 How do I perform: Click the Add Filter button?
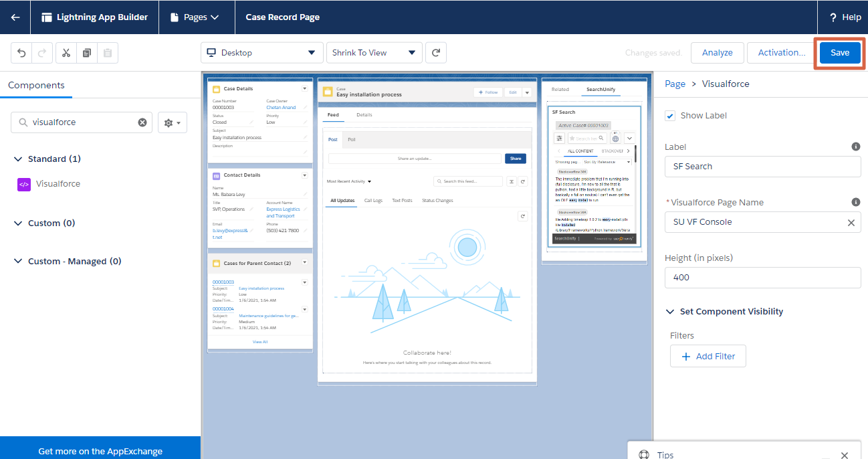coord(708,357)
